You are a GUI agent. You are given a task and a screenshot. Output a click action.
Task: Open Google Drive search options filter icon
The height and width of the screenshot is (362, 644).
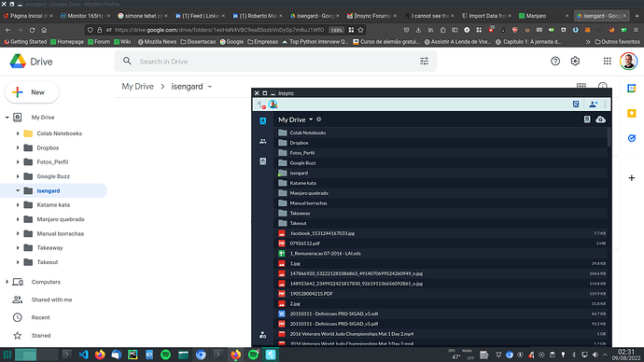pos(424,62)
